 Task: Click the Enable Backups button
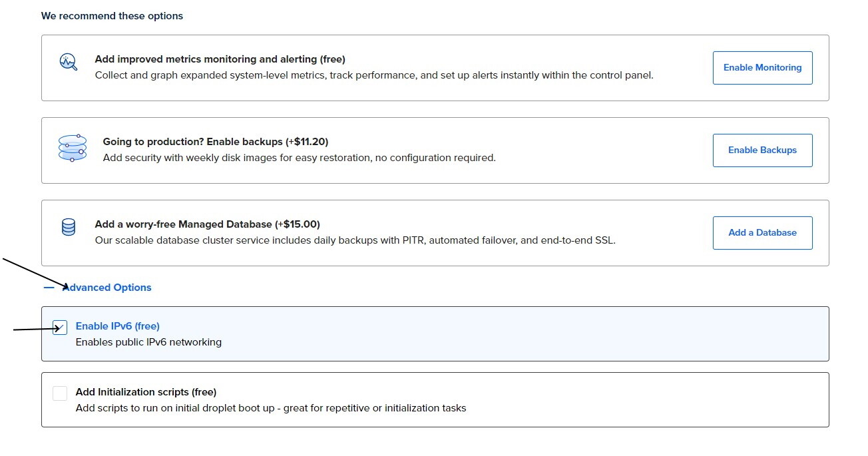coord(763,150)
